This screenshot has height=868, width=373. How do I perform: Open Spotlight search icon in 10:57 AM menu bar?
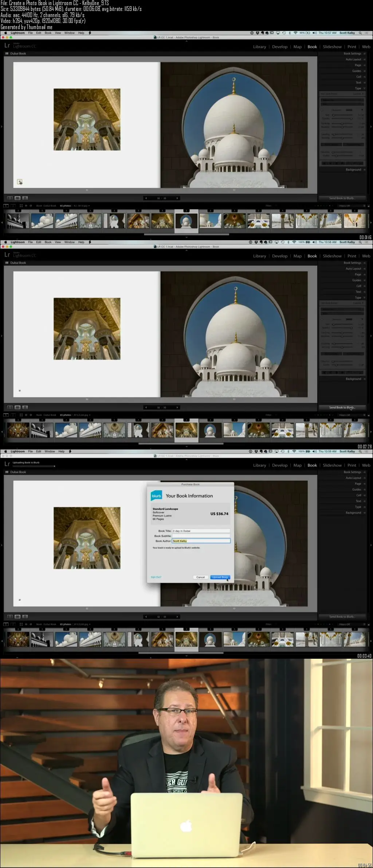click(x=360, y=33)
